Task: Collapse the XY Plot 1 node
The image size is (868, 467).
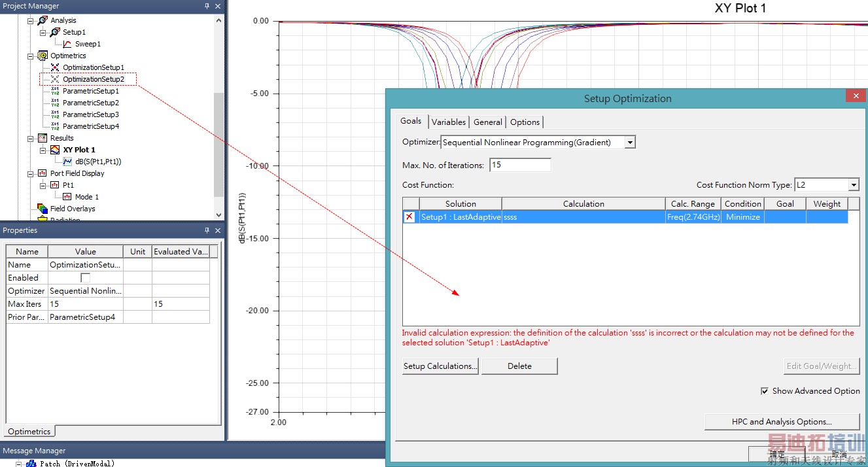Action: point(43,150)
